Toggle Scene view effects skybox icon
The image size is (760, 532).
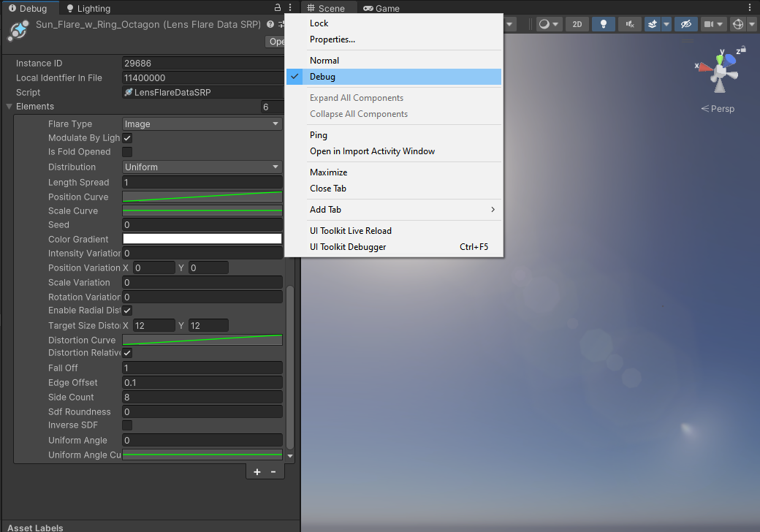point(653,24)
